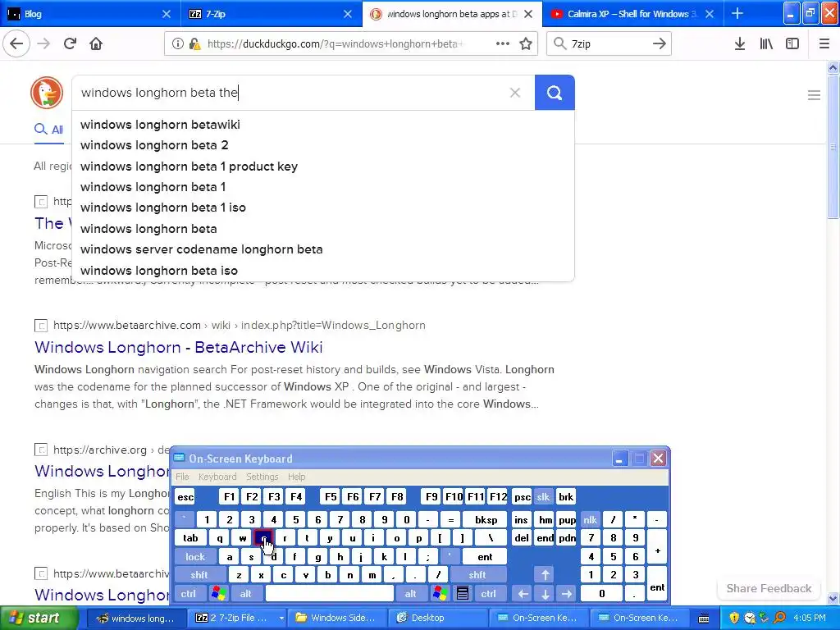Submit the 7zip search with the arrow

click(x=659, y=44)
